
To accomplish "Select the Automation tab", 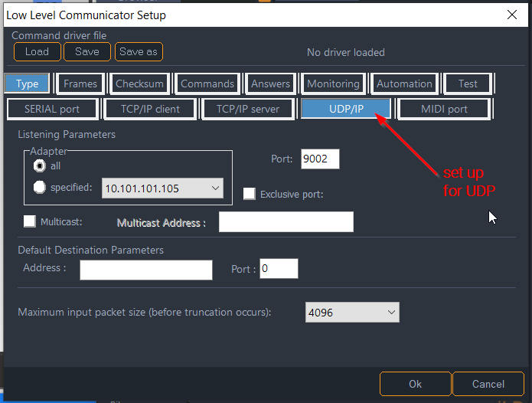I will (x=404, y=84).
